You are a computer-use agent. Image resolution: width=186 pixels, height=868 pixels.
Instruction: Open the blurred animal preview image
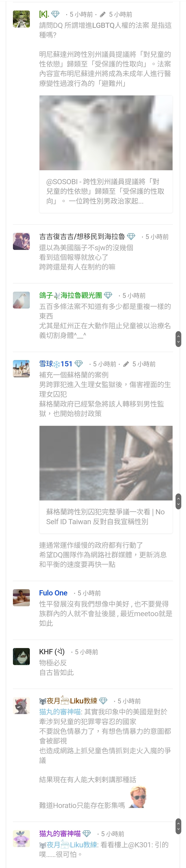coord(106,133)
